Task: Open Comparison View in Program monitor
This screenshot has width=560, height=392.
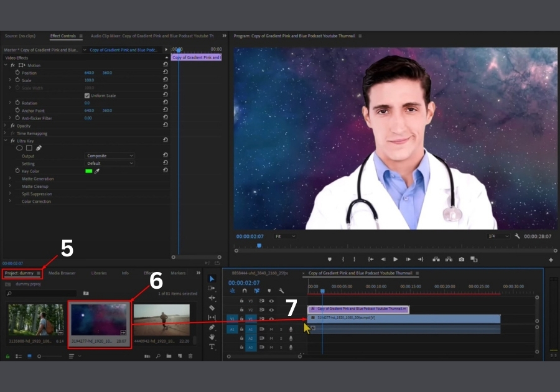Action: pyautogui.click(x=474, y=259)
